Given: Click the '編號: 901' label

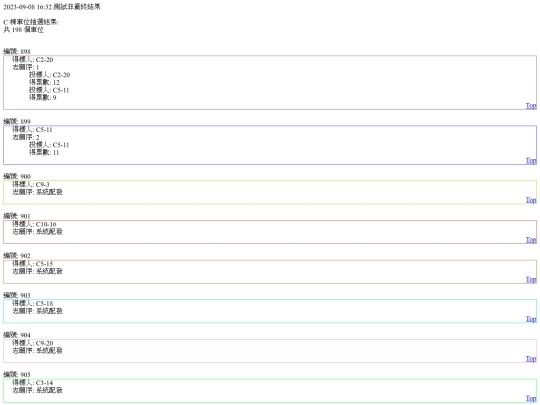Looking at the screenshot, I should point(17,216).
